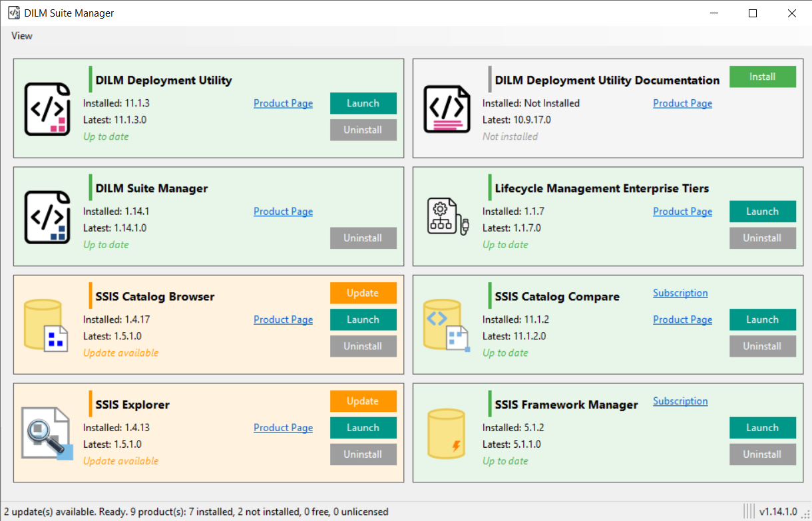Click the "DILM Deployment Utility" title text
The width and height of the screenshot is (812, 521).
(x=164, y=81)
